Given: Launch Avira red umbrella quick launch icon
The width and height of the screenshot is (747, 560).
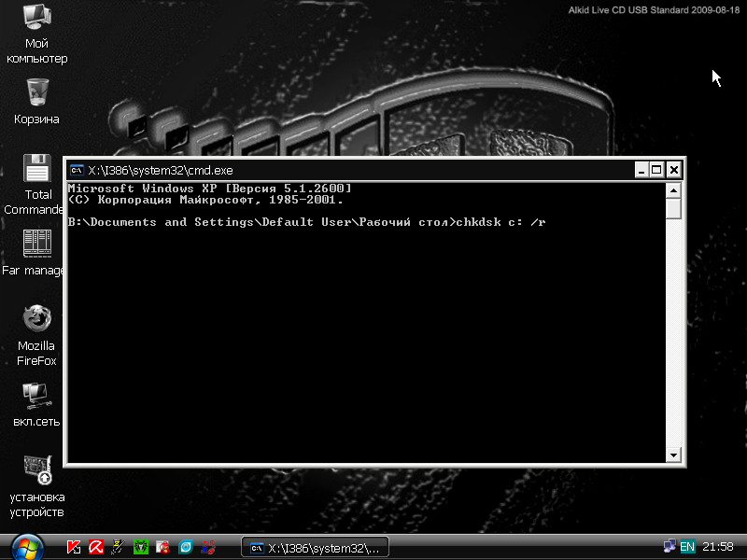Looking at the screenshot, I should coord(96,547).
